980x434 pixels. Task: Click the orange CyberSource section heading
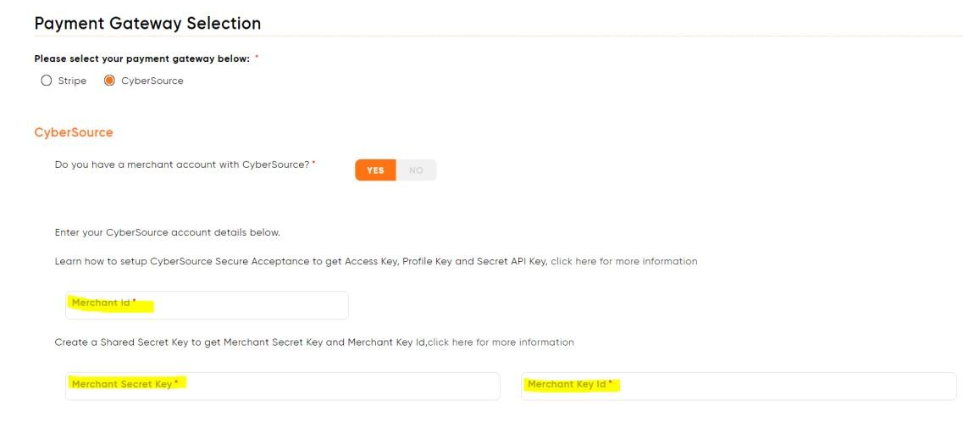(74, 132)
